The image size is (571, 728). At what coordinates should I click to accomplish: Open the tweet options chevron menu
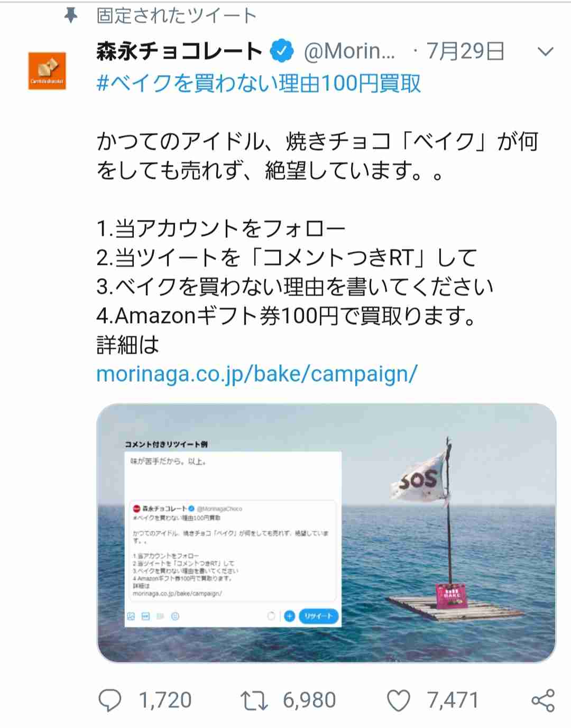point(545,52)
